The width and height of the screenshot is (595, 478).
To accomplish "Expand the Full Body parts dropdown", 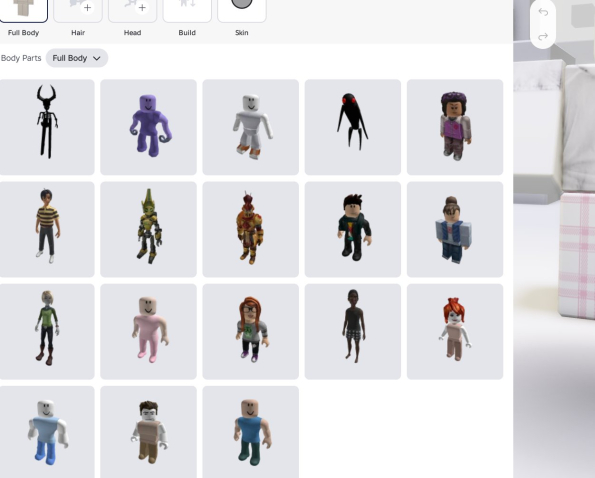I will [x=77, y=58].
